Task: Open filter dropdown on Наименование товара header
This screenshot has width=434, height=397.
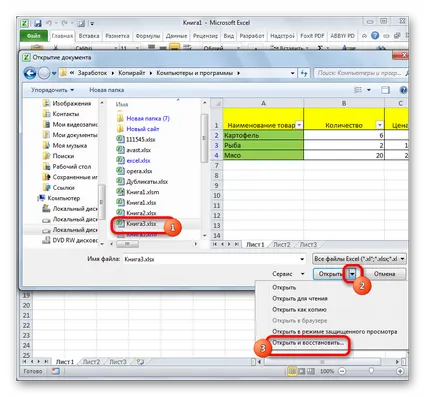Action: [299, 125]
